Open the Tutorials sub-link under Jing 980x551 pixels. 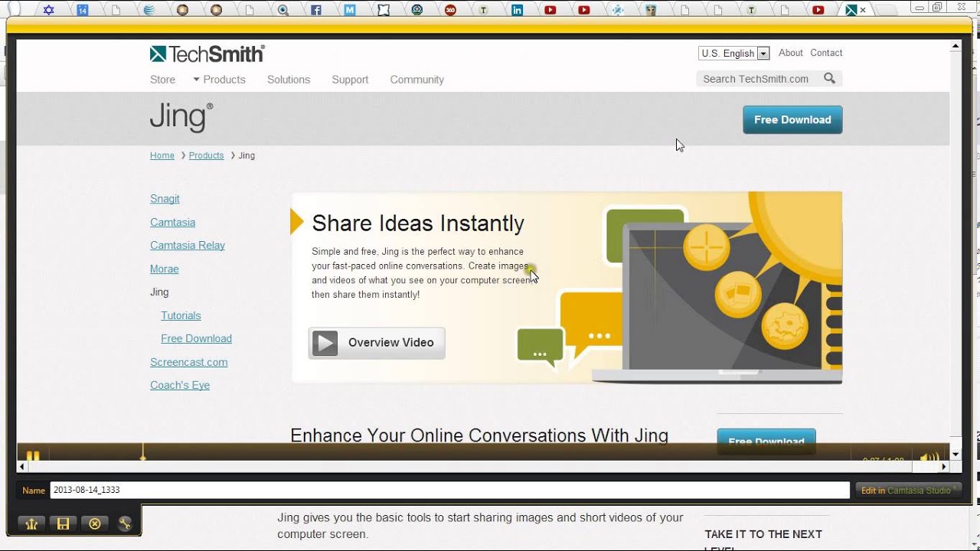[x=181, y=315]
